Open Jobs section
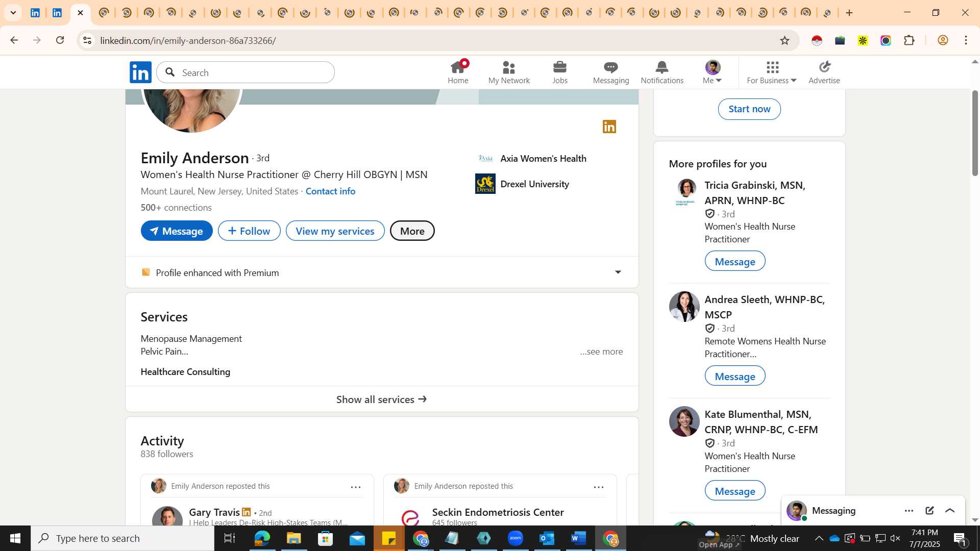 tap(560, 72)
